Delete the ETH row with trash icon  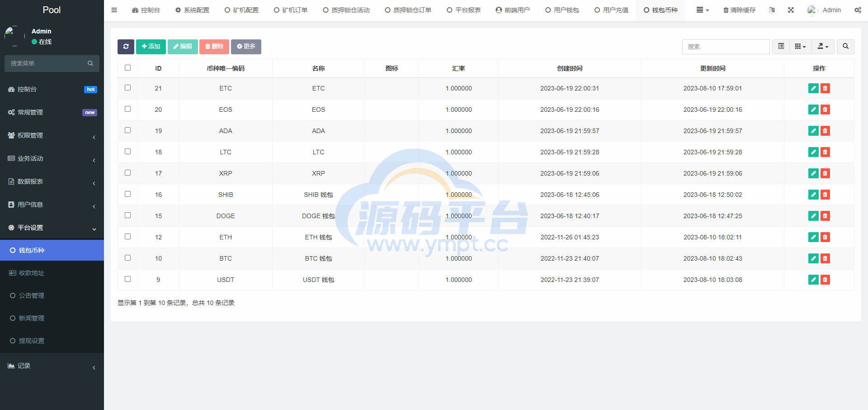[825, 237]
